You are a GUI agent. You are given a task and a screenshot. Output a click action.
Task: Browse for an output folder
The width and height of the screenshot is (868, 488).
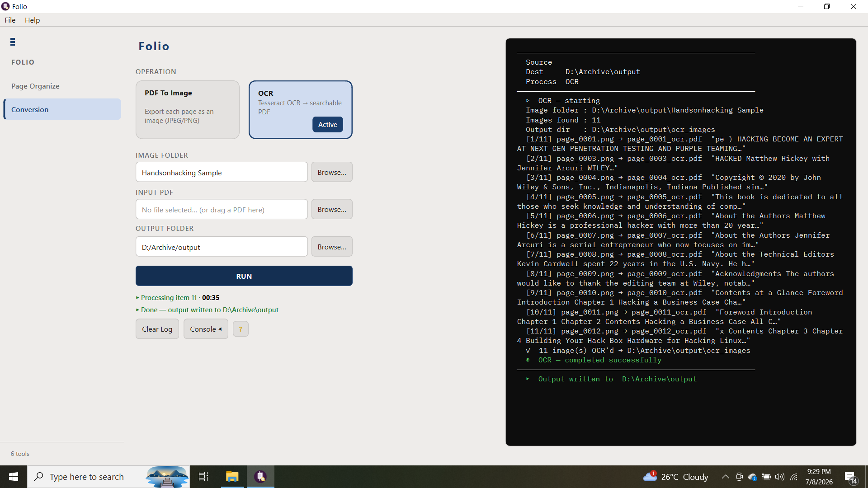[332, 247]
